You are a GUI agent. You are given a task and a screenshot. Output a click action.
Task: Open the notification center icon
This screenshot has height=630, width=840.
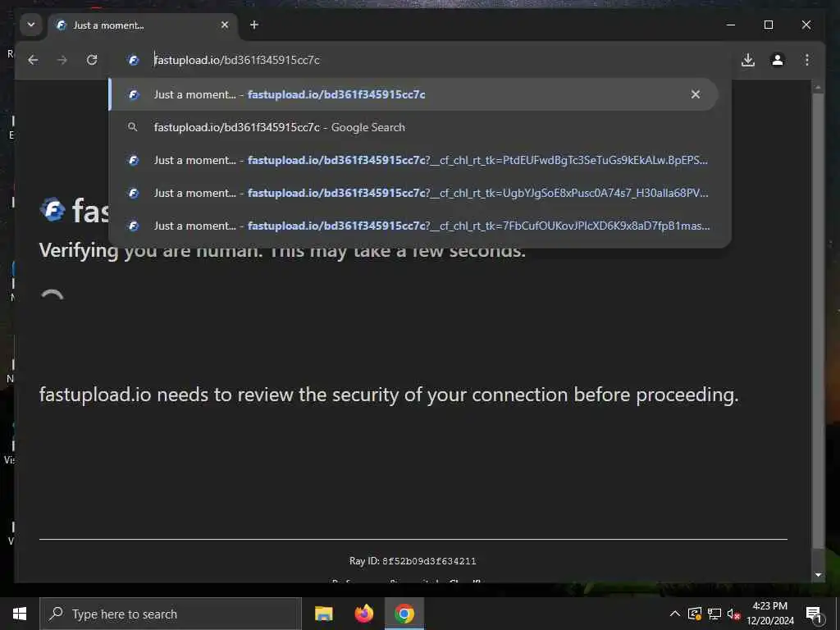point(814,614)
